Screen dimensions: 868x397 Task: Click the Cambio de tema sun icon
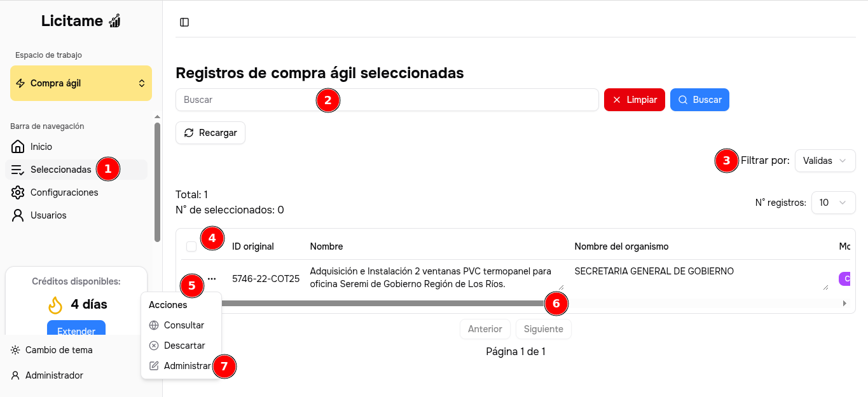[x=15, y=350]
